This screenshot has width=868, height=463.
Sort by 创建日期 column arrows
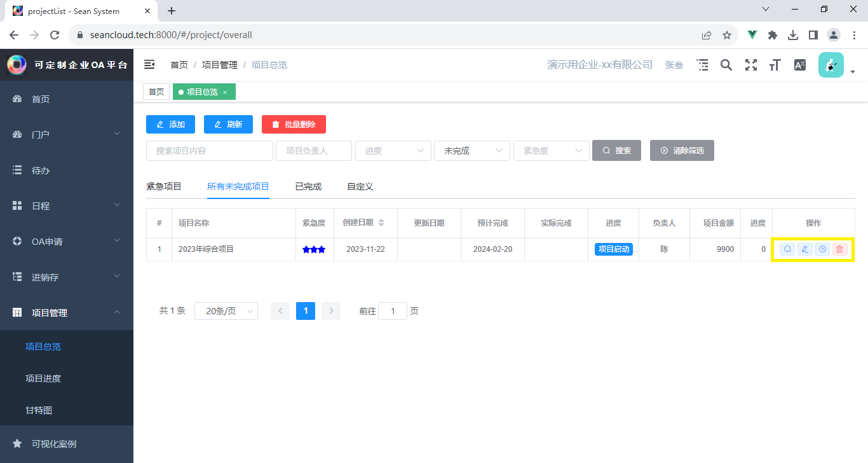[x=381, y=223]
